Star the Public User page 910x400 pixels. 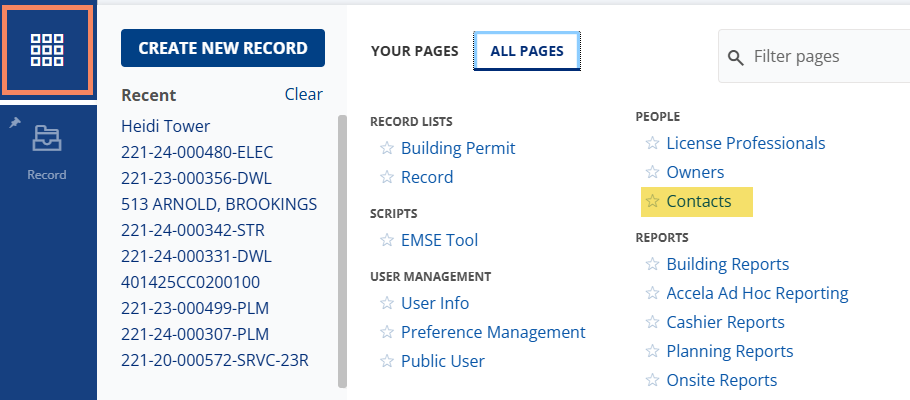pyautogui.click(x=387, y=362)
